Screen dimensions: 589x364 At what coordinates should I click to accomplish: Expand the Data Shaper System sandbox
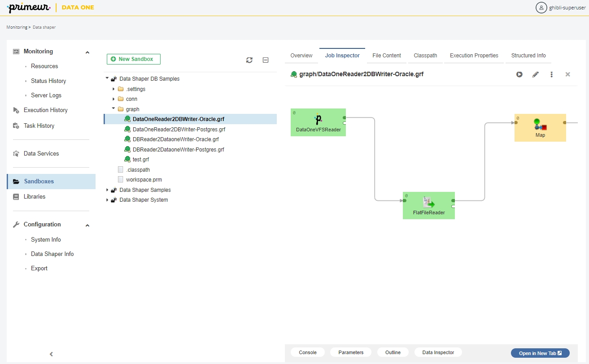tap(107, 200)
